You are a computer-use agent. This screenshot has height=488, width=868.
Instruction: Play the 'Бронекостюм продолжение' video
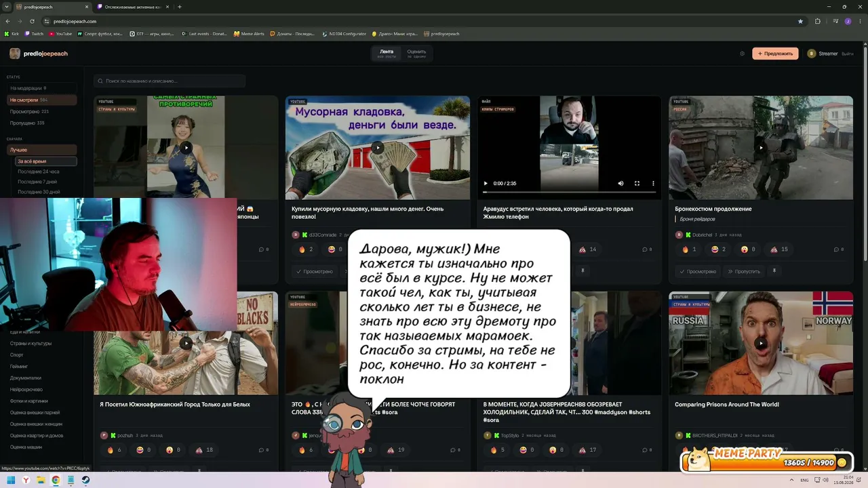761,148
